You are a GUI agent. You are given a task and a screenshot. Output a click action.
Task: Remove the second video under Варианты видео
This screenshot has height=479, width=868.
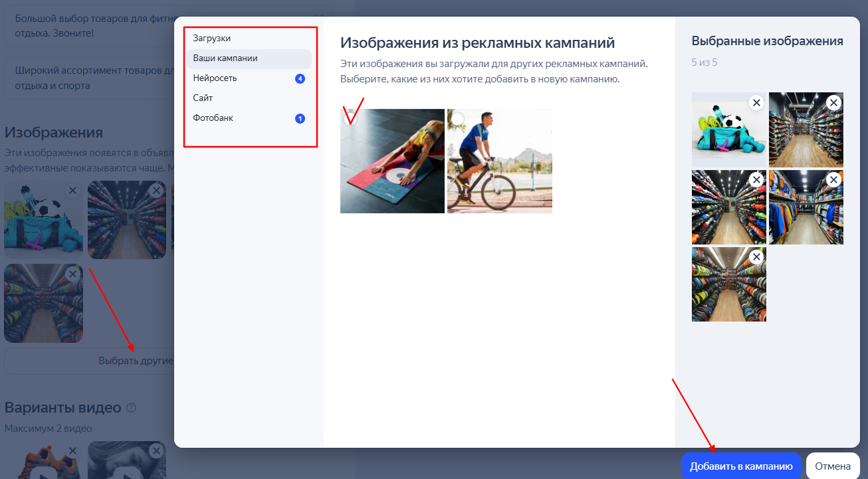156,451
